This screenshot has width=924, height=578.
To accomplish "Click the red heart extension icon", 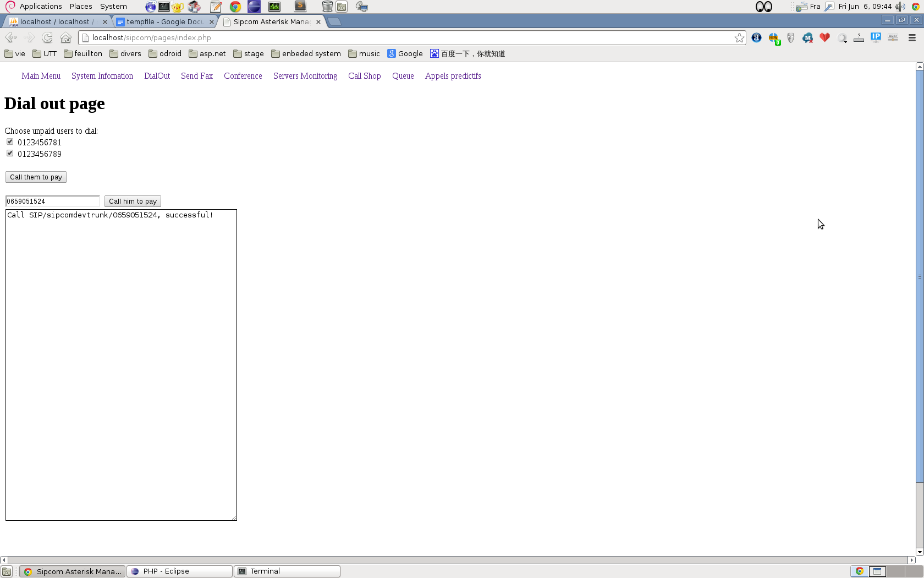I will [824, 37].
